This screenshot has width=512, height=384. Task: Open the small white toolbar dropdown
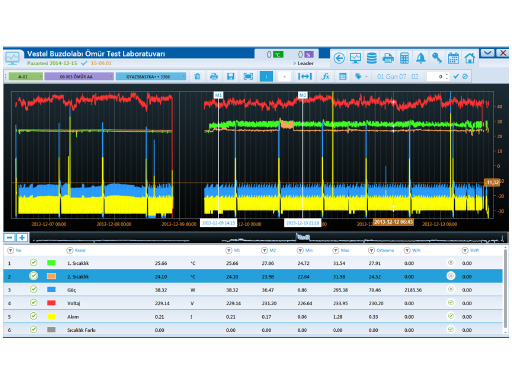(284, 76)
